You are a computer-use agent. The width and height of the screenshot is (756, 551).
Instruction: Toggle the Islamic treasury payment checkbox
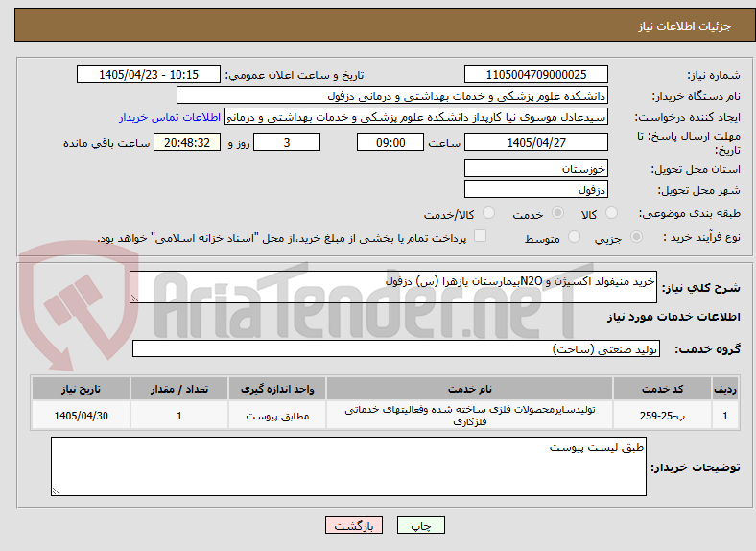[481, 236]
